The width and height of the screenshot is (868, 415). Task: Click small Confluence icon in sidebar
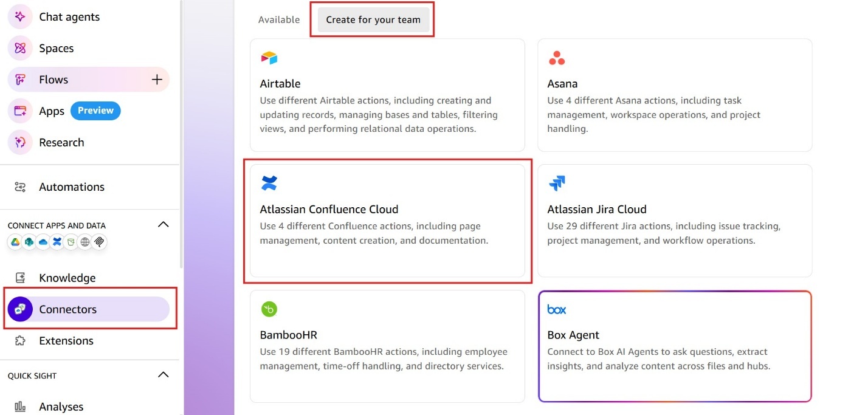pyautogui.click(x=57, y=242)
